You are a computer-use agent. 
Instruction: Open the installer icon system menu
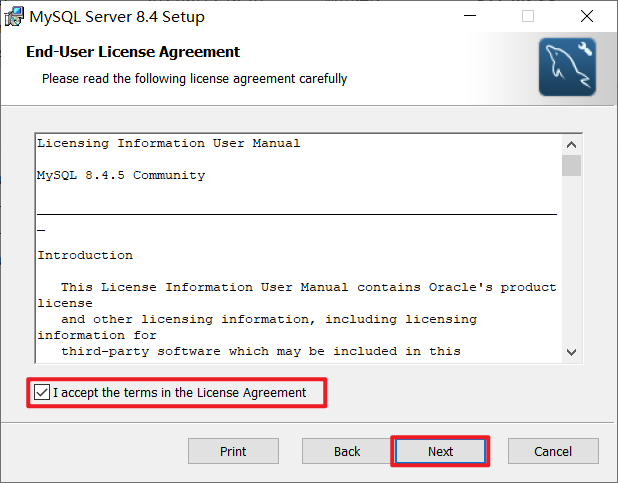point(14,17)
